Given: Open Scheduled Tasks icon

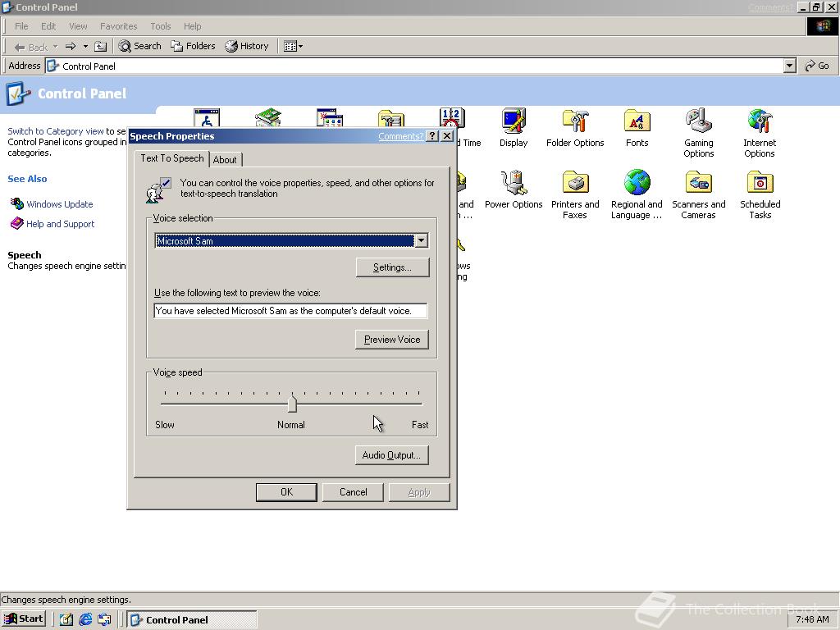Looking at the screenshot, I should click(760, 194).
